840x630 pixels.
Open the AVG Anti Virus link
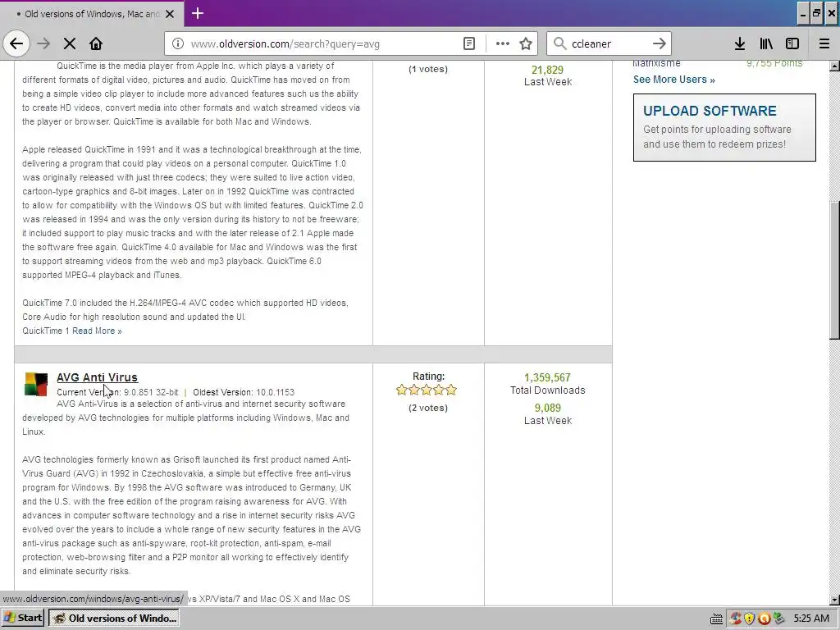tap(97, 377)
